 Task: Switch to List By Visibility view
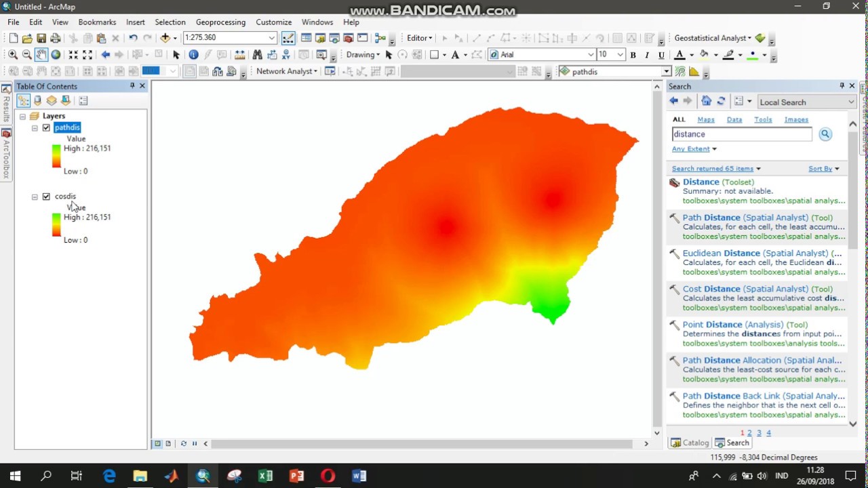tap(52, 101)
